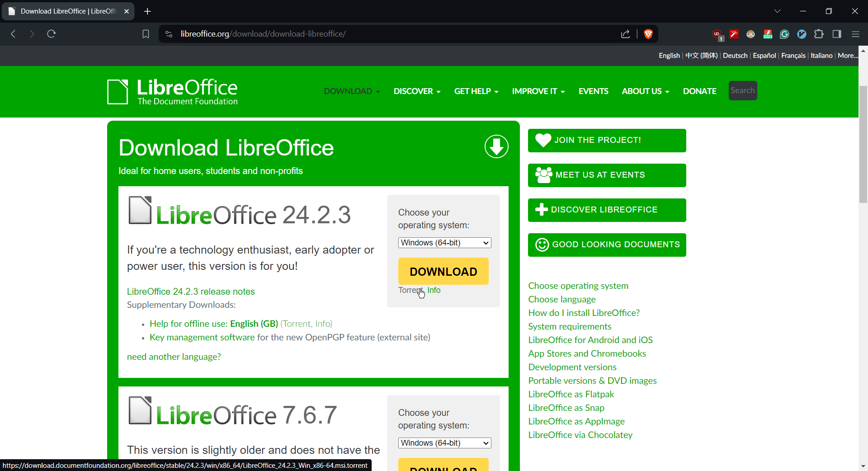The image size is (868, 471).
Task: Expand the DISCOVER navigation menu
Action: pyautogui.click(x=417, y=91)
